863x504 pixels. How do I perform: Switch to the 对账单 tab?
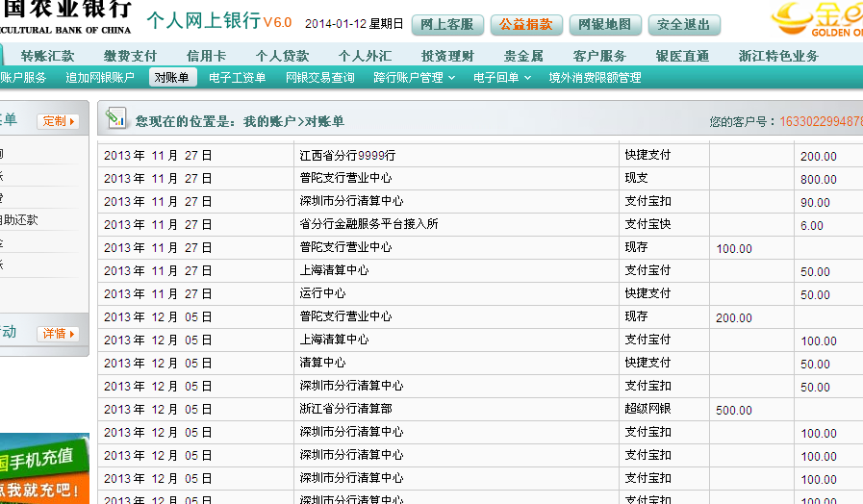[x=171, y=78]
